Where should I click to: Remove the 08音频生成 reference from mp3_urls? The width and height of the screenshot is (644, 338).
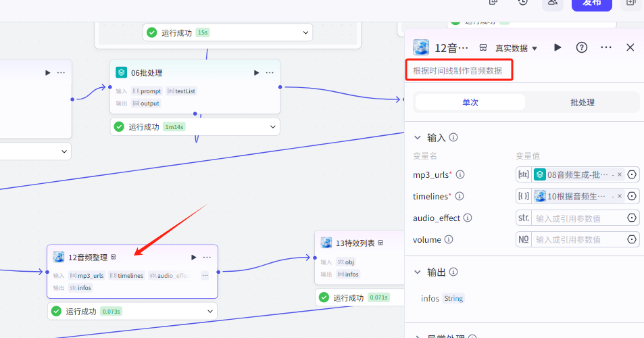click(620, 174)
